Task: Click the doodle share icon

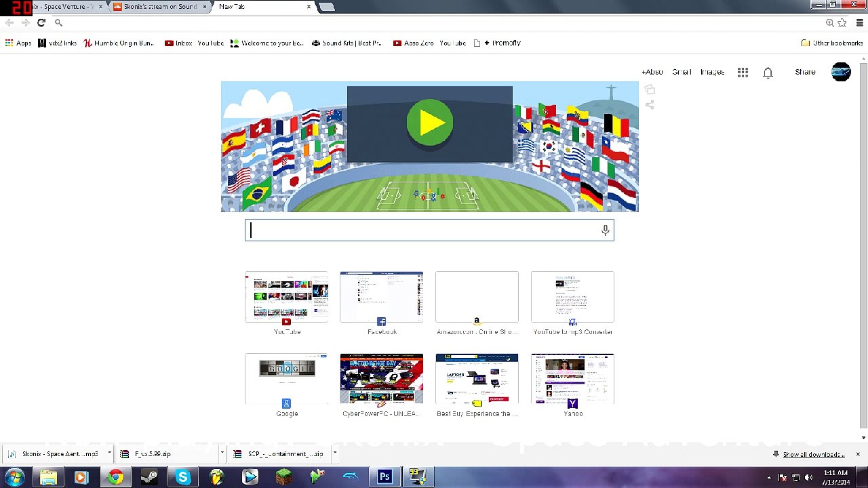Action: coord(650,105)
